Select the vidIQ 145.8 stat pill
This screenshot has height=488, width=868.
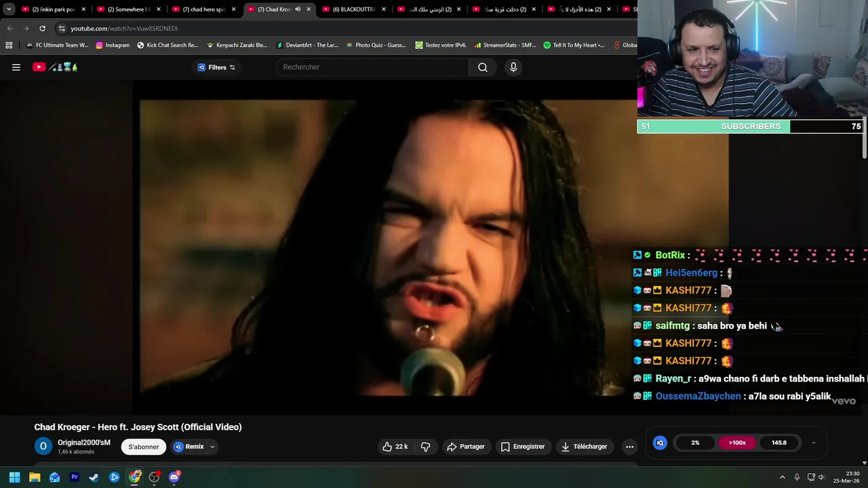click(779, 443)
